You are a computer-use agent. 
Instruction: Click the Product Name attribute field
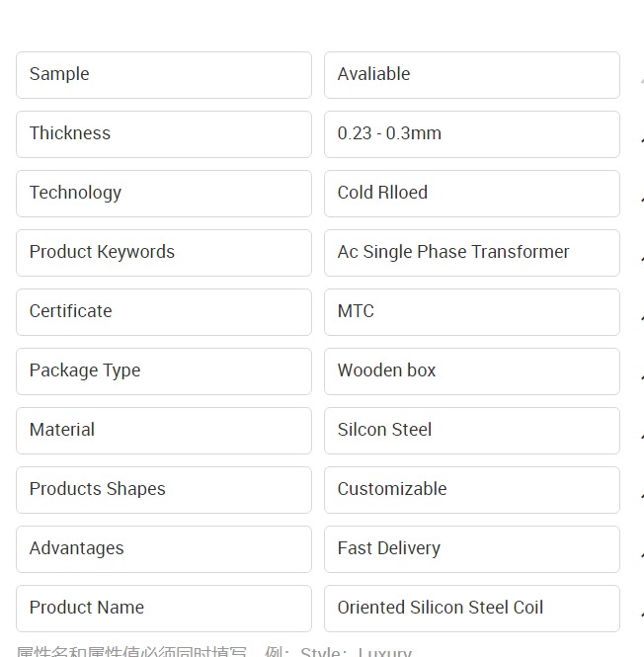point(164,609)
